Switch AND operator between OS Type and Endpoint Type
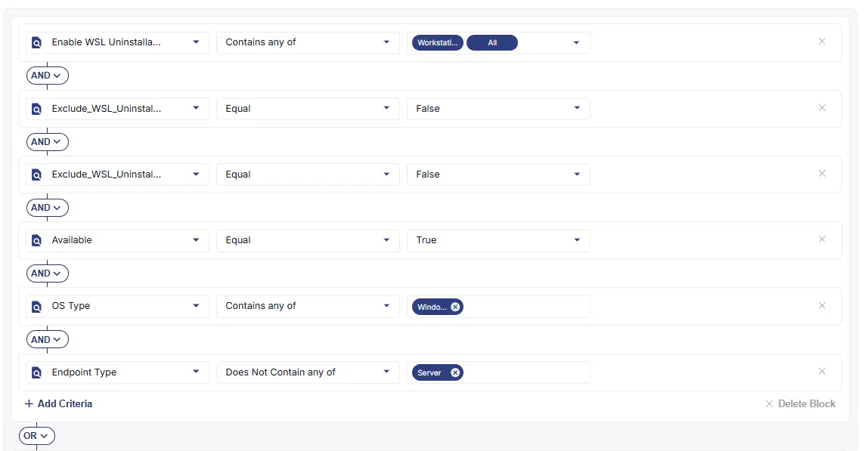Image resolution: width=868 pixels, height=451 pixels. (47, 339)
